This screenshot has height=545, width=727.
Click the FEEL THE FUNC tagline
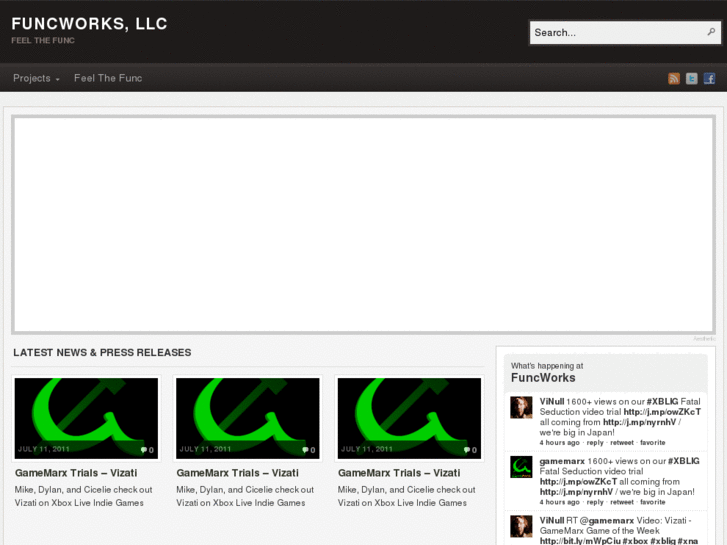pyautogui.click(x=43, y=40)
